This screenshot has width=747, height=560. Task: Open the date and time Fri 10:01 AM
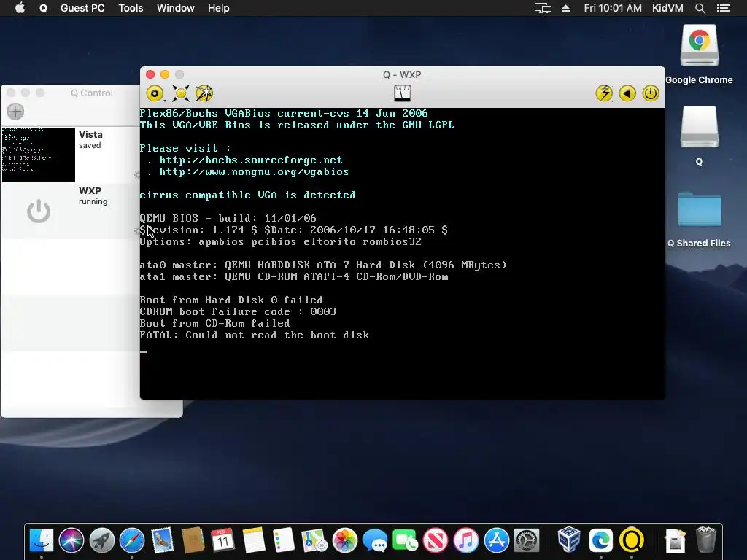pos(613,8)
